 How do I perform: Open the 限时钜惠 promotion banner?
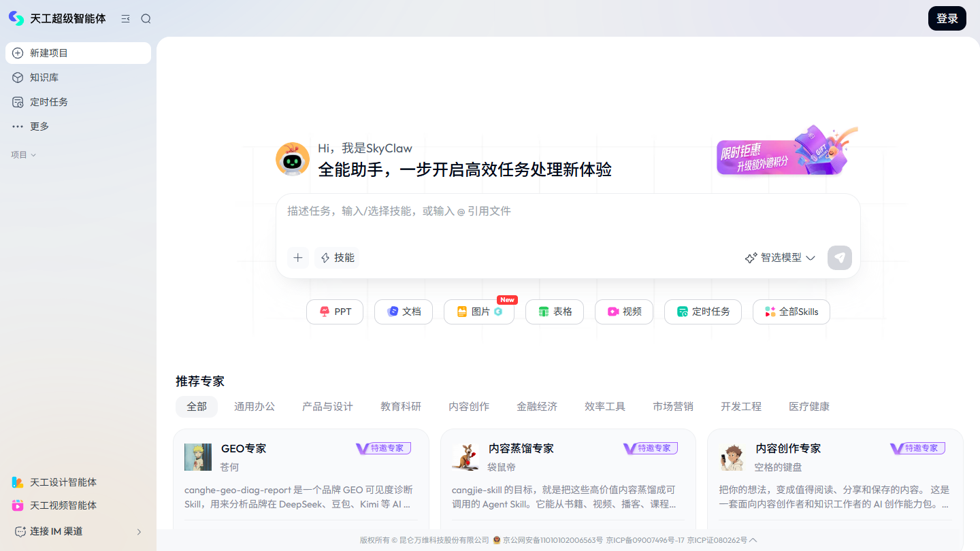click(x=786, y=151)
